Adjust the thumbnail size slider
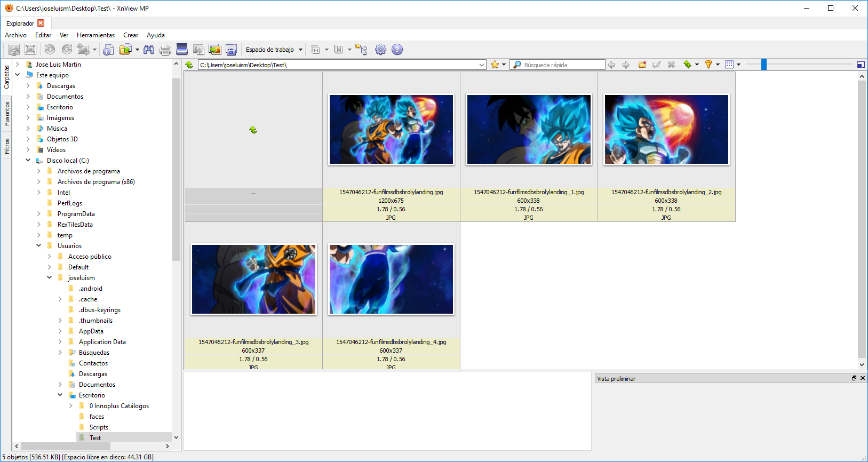The height and width of the screenshot is (462, 868). (x=764, y=65)
